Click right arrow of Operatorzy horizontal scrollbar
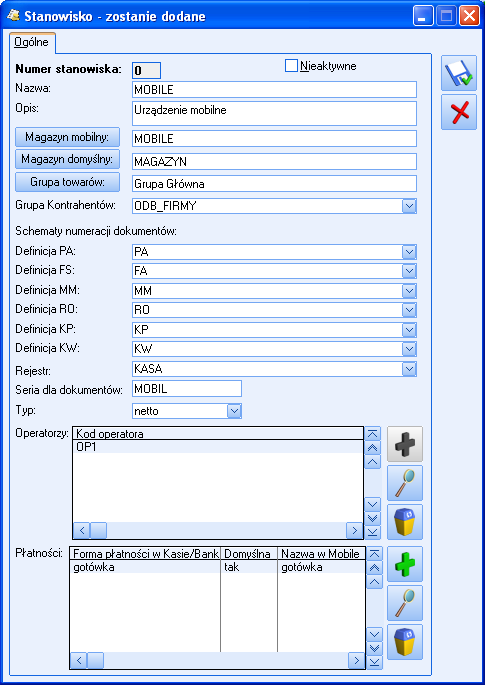 (354, 530)
